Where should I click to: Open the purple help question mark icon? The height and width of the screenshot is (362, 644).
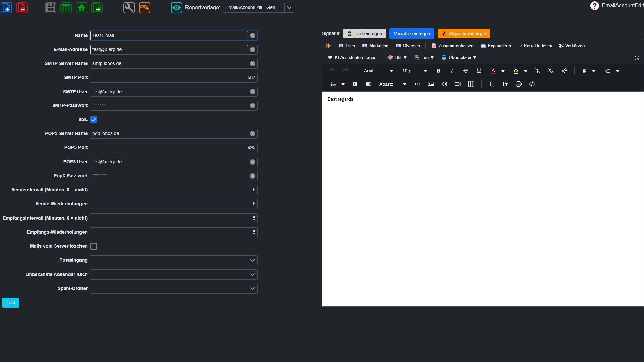point(594,6)
